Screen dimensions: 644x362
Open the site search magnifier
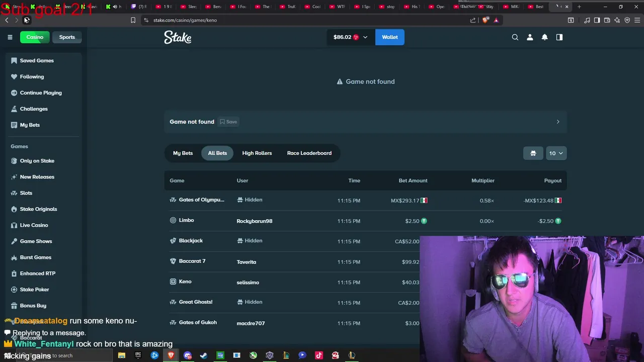515,37
